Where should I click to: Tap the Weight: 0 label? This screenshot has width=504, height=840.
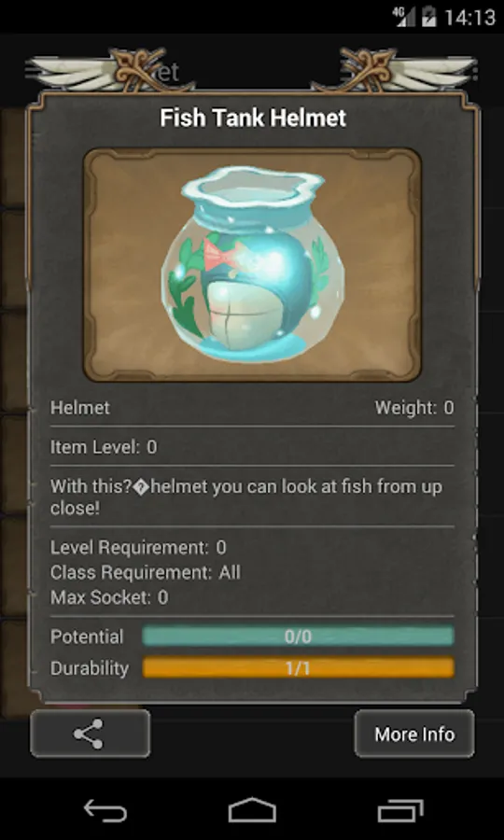pyautogui.click(x=414, y=408)
